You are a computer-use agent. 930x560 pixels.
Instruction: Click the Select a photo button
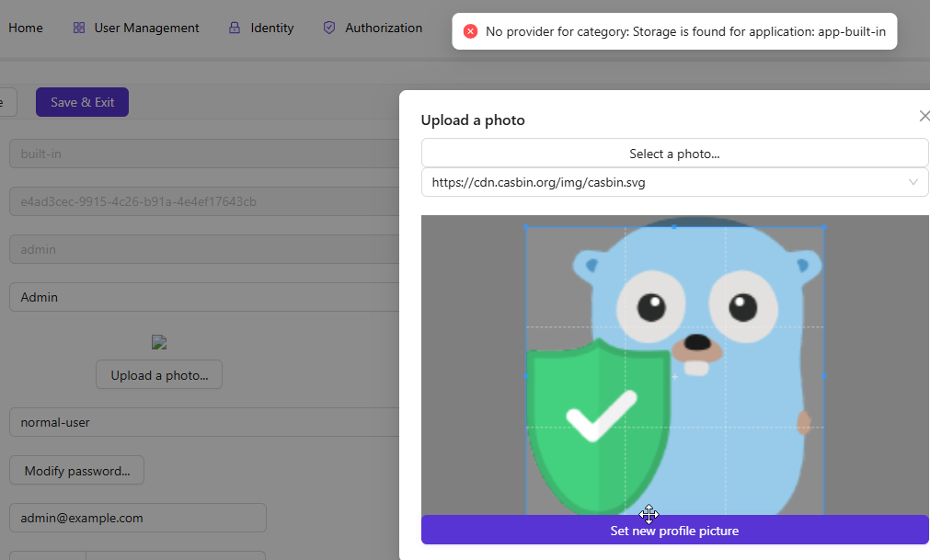click(x=674, y=154)
